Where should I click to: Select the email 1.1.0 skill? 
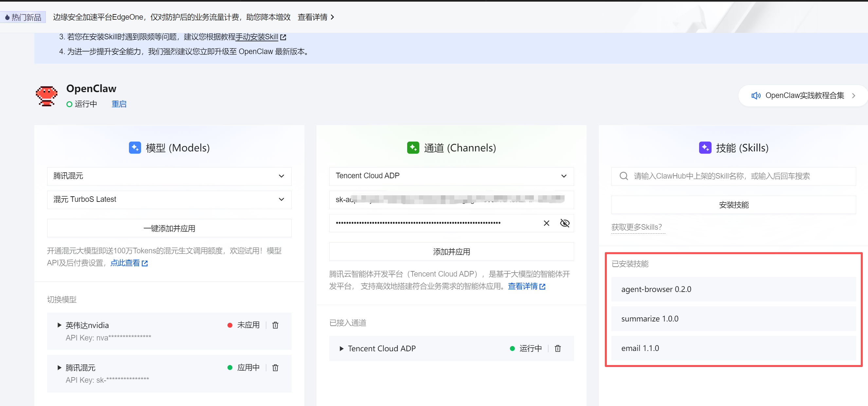(x=733, y=348)
